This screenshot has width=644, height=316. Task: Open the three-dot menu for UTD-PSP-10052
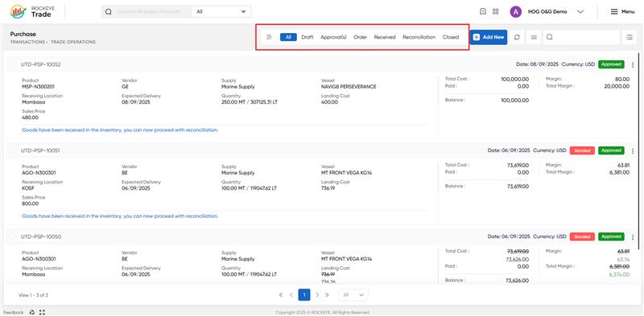pos(633,65)
